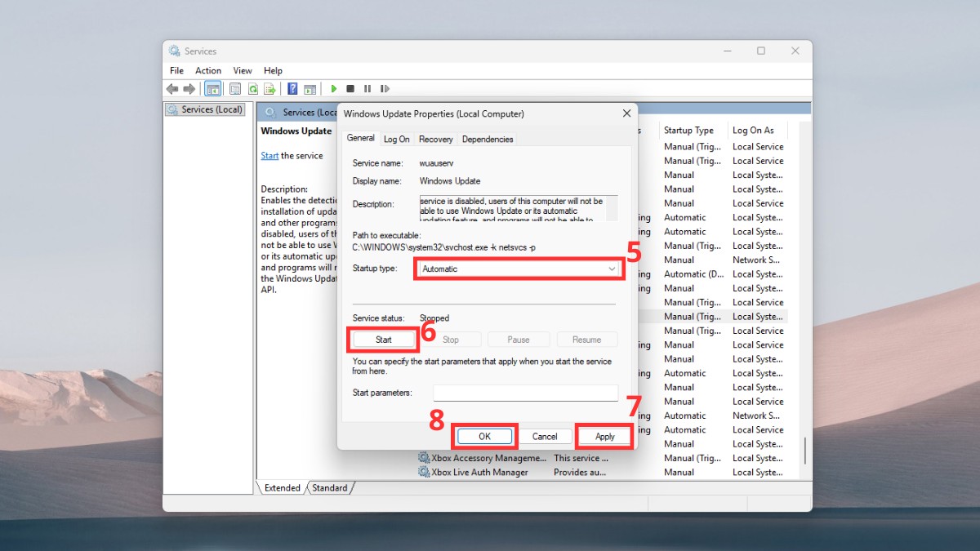Click Apply in Windows Update Properties

[605, 437]
